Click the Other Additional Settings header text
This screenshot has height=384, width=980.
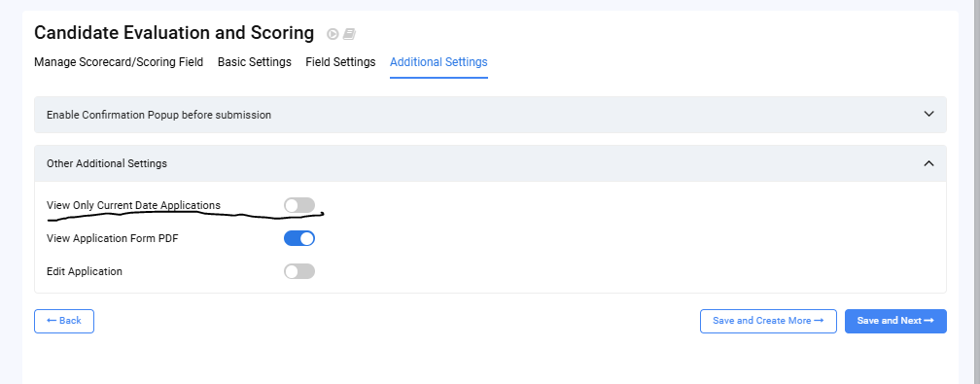pos(107,163)
